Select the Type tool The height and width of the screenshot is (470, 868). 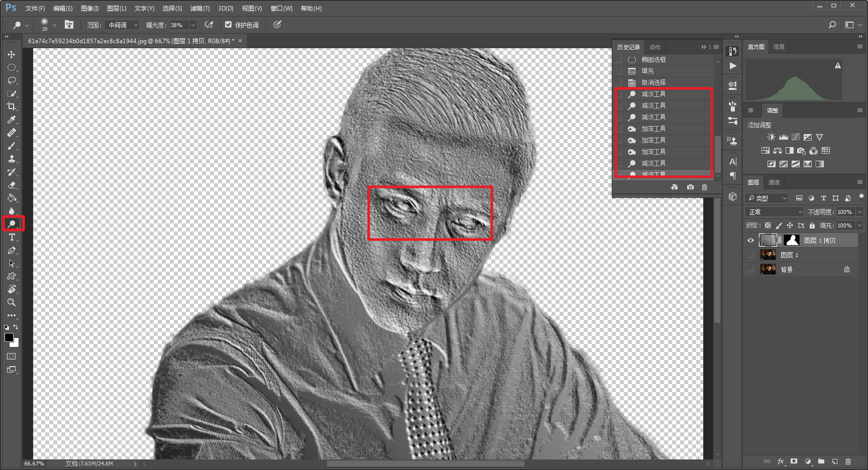click(x=11, y=237)
